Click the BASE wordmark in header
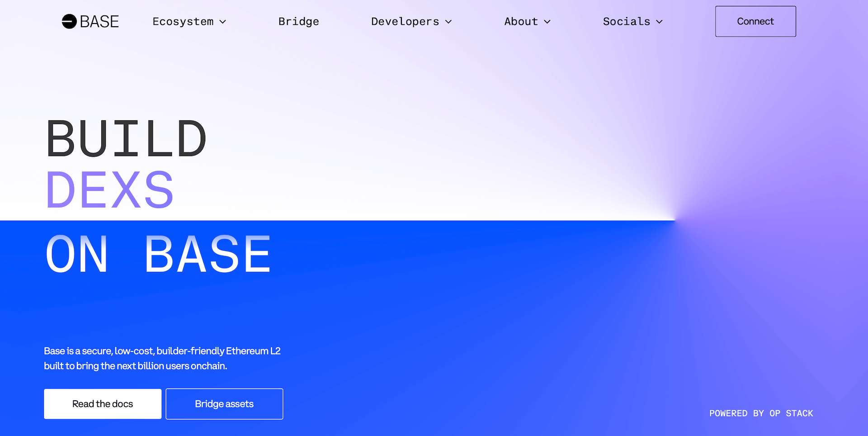This screenshot has height=436, width=868. click(99, 21)
